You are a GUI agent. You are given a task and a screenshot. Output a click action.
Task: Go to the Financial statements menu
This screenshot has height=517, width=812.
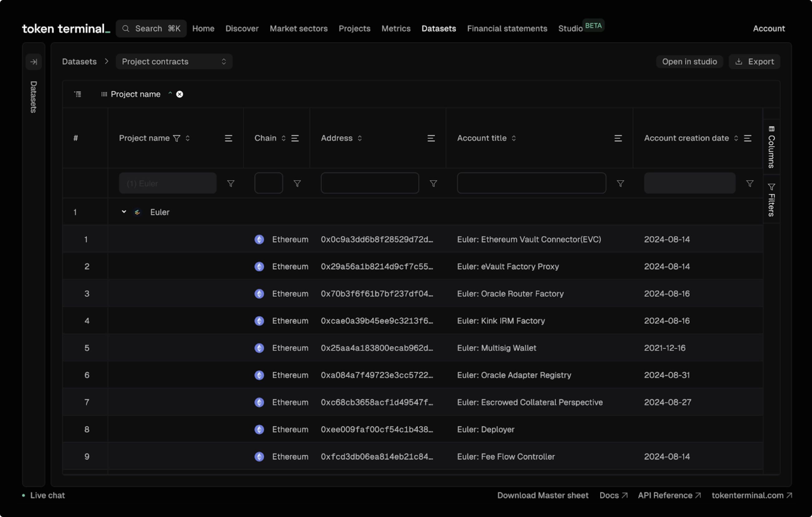507,29
